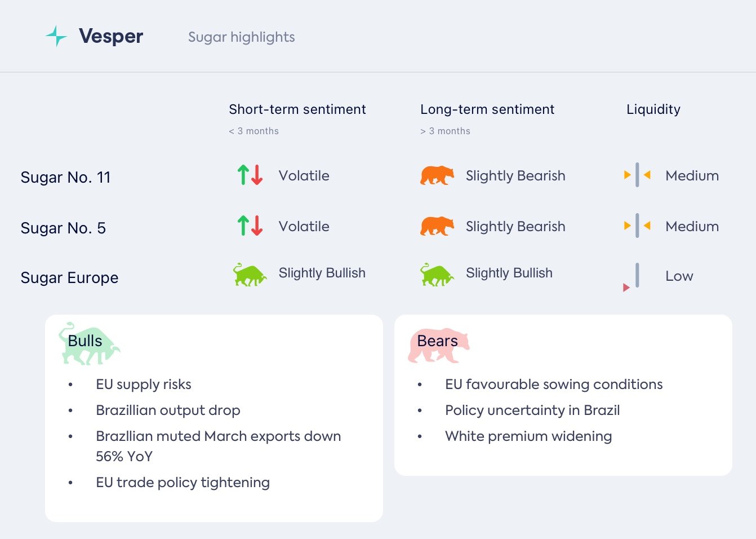Screen dimensions: 756x539
Task: Click the Liquidity column header
Action: click(653, 109)
